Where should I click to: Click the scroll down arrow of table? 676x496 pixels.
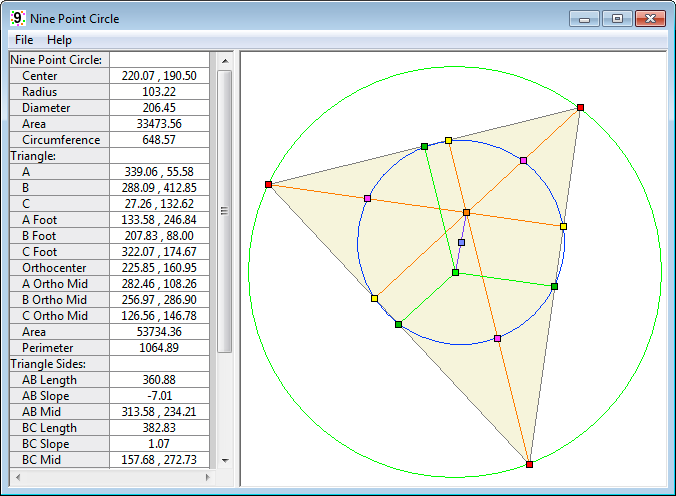(225, 460)
